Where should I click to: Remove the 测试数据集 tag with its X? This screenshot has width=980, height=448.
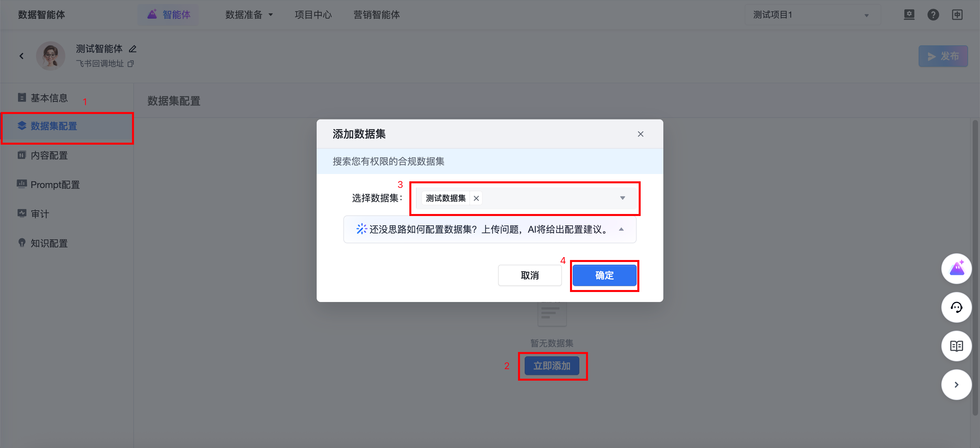point(476,198)
